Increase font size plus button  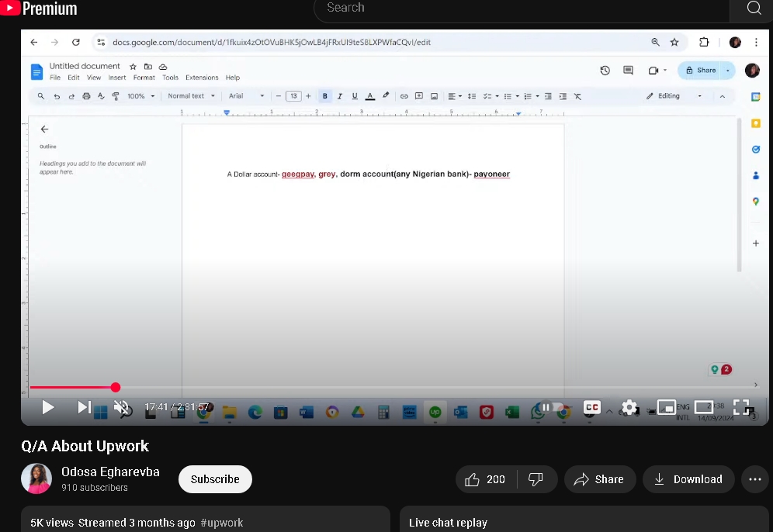coord(309,96)
